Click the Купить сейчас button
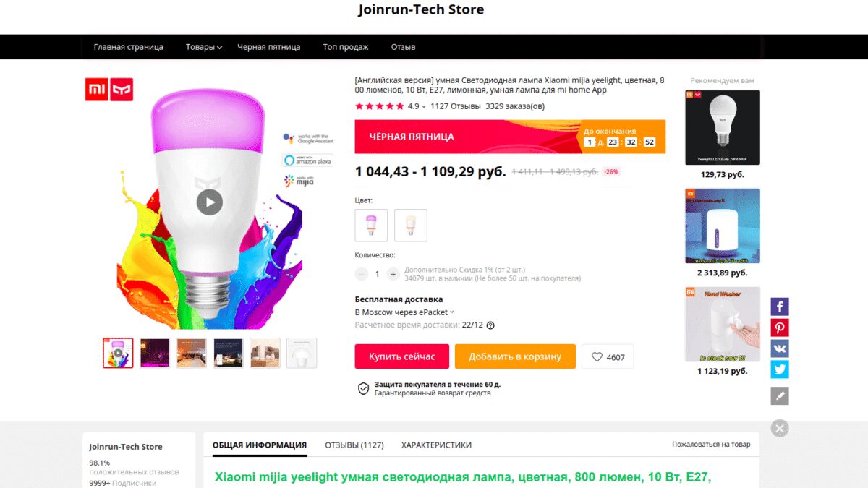The image size is (868, 488). click(x=401, y=357)
